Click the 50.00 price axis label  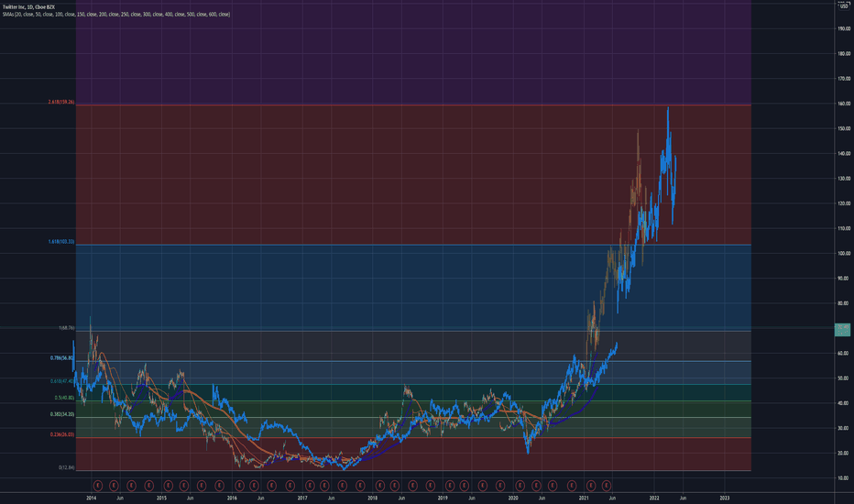click(x=844, y=378)
